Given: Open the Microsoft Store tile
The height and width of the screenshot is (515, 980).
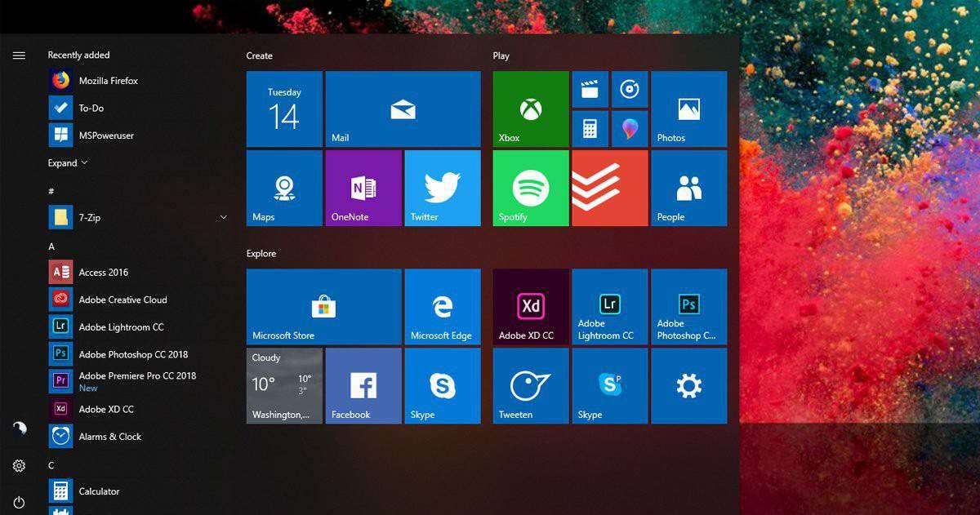Looking at the screenshot, I should point(324,307).
